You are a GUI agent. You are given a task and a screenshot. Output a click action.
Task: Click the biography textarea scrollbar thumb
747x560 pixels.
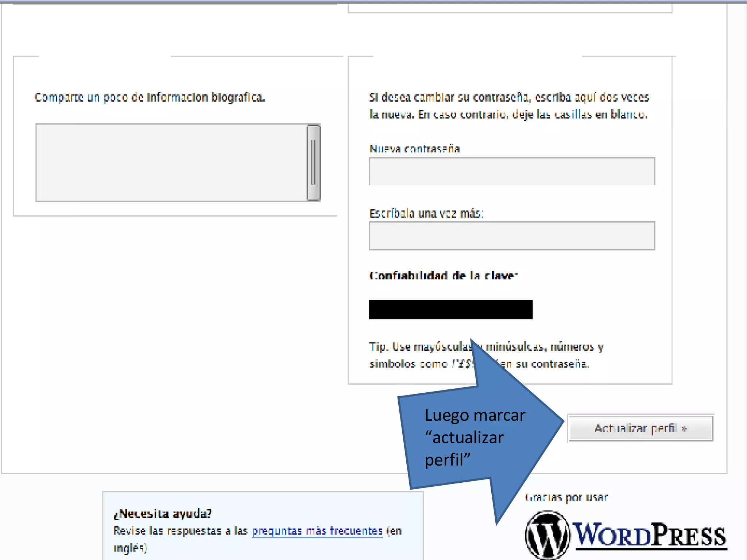click(313, 163)
